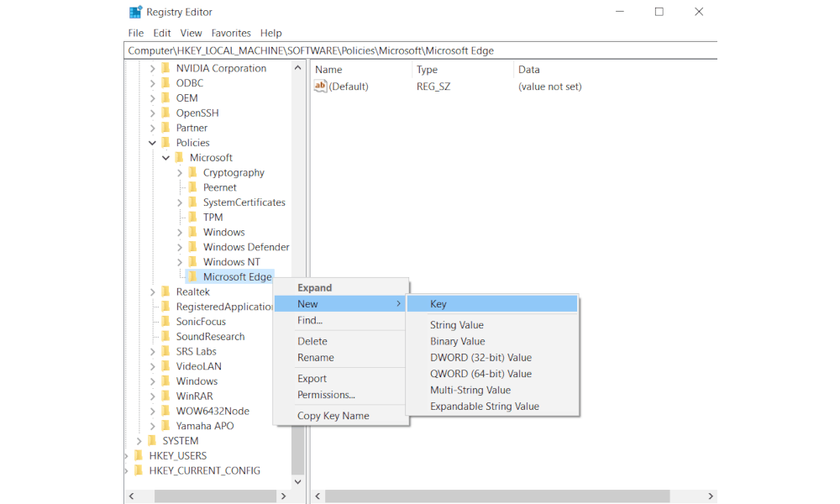The image size is (840, 504).
Task: Expand the Realtek key
Action: [x=153, y=292]
